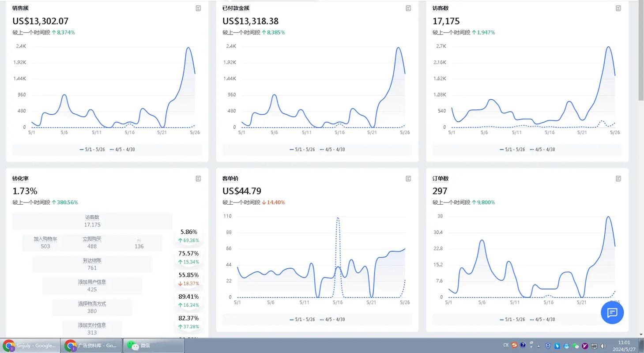Click the report icon on 已付款金额 card

click(x=408, y=8)
